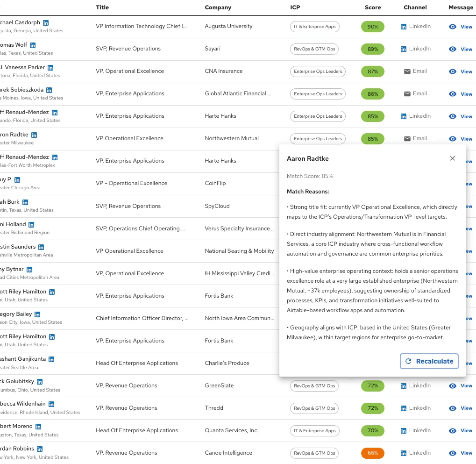The width and height of the screenshot is (476, 464).
Task: Select the North Iowa Area Commun... cell
Action: [239, 318]
